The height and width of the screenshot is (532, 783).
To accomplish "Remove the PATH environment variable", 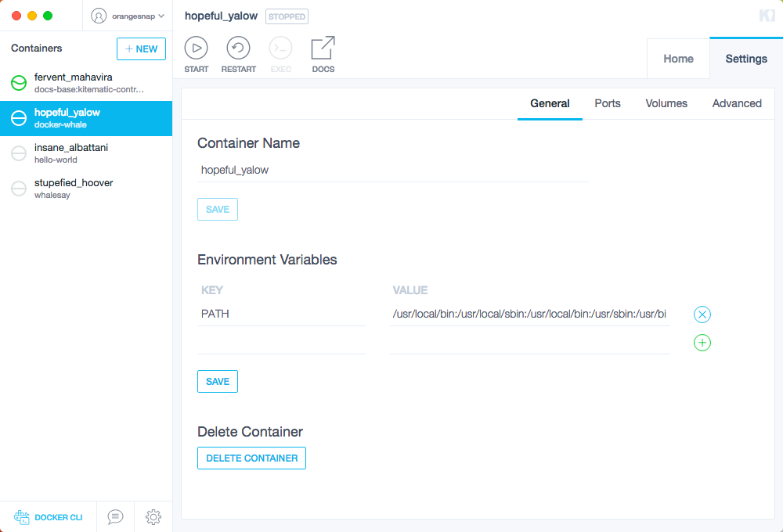I will [x=702, y=315].
